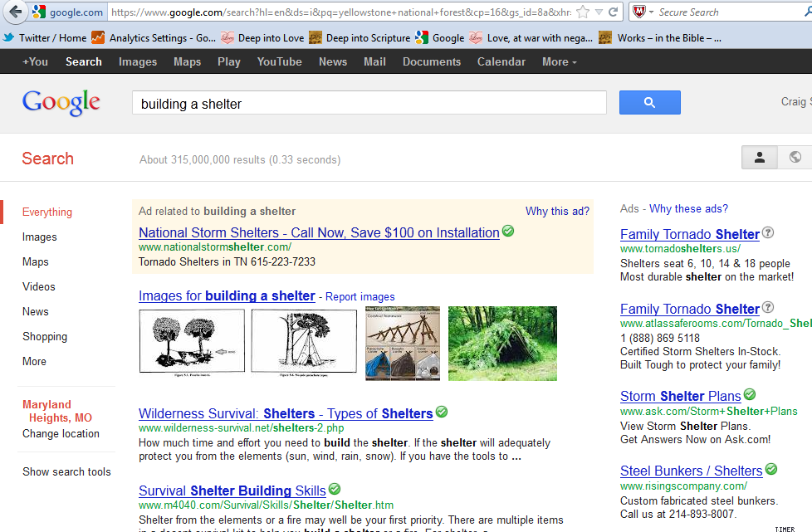This screenshot has height=532, width=812.
Task: Open the wooden frame shelter diagram thumbnail
Action: [x=403, y=343]
